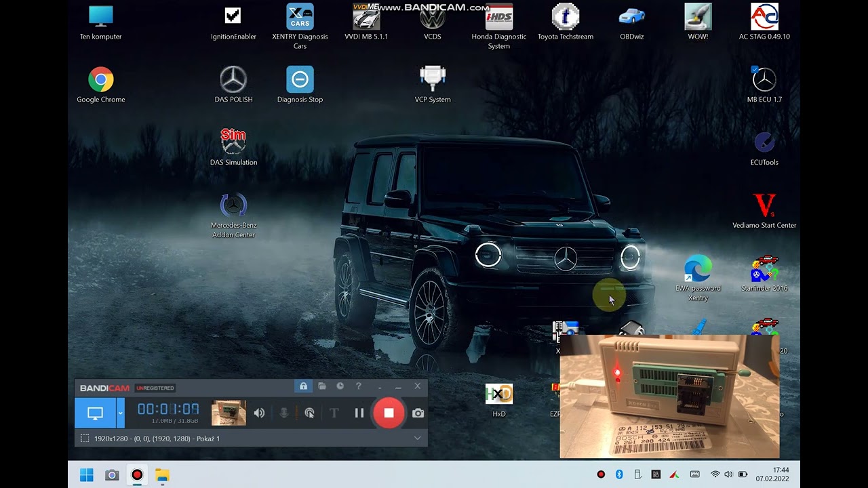Open the Wi-Fi network tray icon

click(715, 474)
